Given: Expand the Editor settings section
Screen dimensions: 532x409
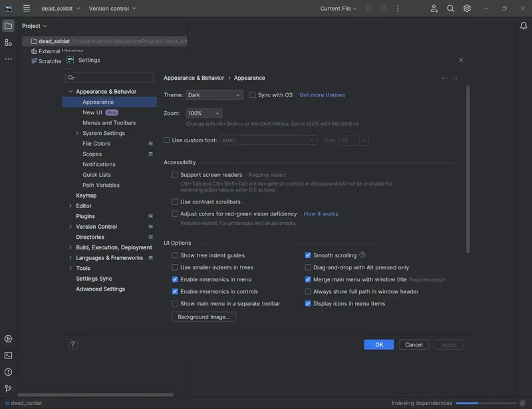Looking at the screenshot, I should click(70, 206).
